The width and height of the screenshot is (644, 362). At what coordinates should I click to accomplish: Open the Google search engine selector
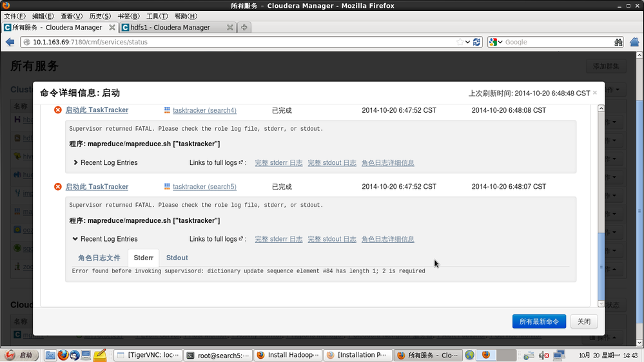pyautogui.click(x=496, y=42)
